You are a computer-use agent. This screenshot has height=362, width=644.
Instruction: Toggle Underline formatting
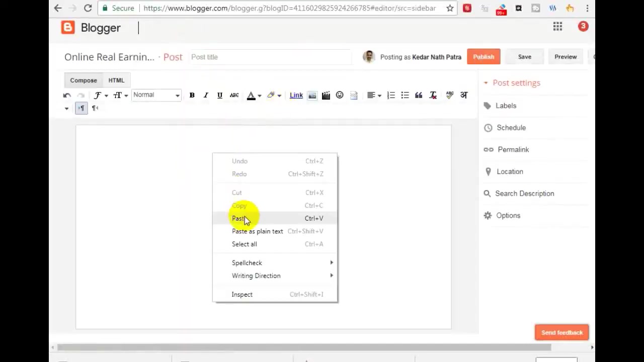pyautogui.click(x=219, y=95)
